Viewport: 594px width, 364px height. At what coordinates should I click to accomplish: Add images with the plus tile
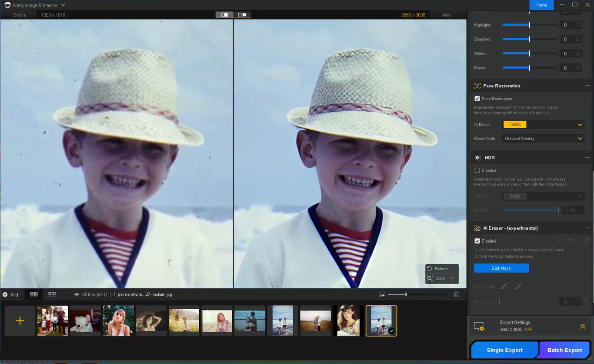(x=20, y=321)
